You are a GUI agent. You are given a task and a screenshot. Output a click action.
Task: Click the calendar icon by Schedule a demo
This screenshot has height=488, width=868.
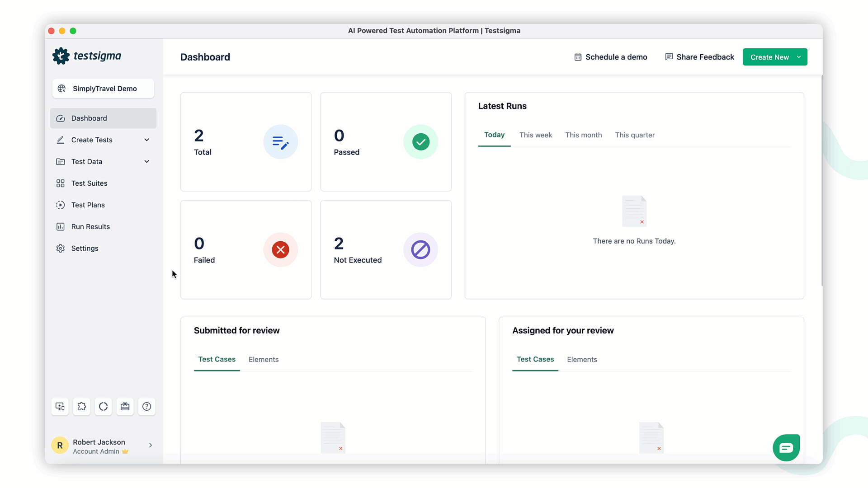click(578, 57)
